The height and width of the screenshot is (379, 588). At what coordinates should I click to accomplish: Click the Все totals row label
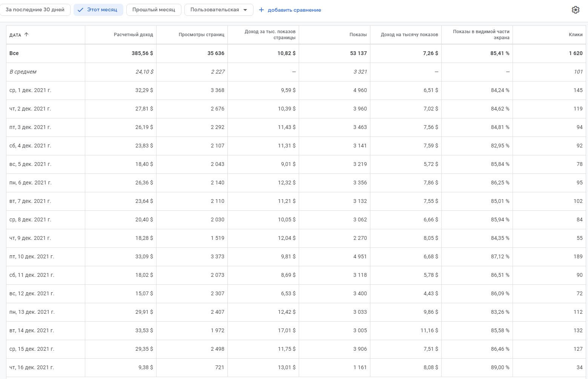point(14,54)
